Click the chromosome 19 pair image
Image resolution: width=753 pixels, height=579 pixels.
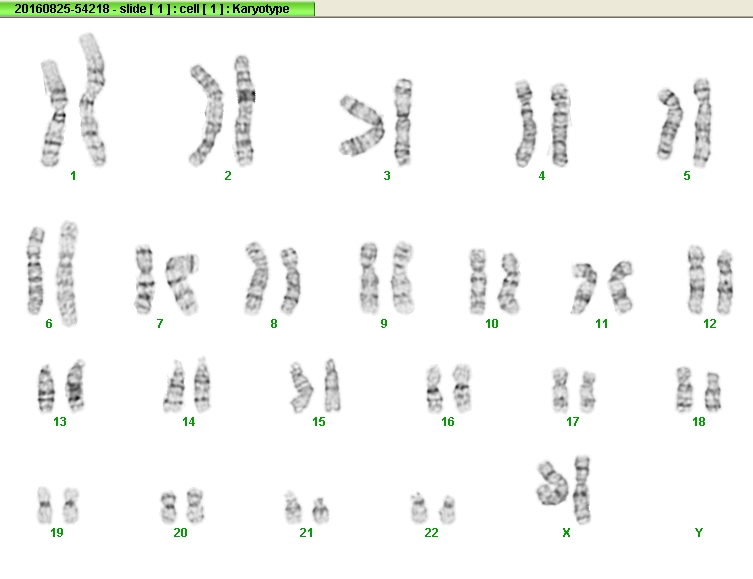[x=58, y=505]
